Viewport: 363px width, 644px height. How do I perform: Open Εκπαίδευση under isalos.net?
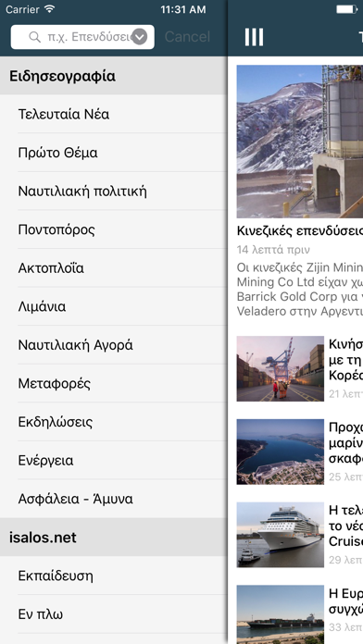pos(113,576)
